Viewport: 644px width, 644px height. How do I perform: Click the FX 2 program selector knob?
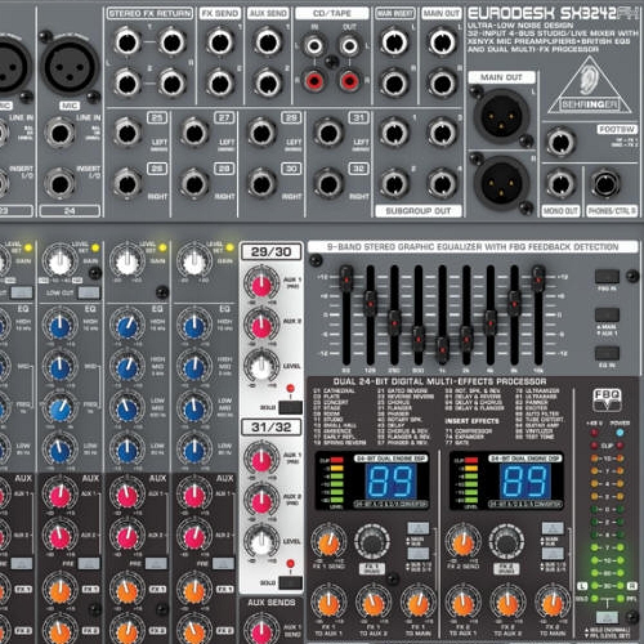pyautogui.click(x=507, y=542)
